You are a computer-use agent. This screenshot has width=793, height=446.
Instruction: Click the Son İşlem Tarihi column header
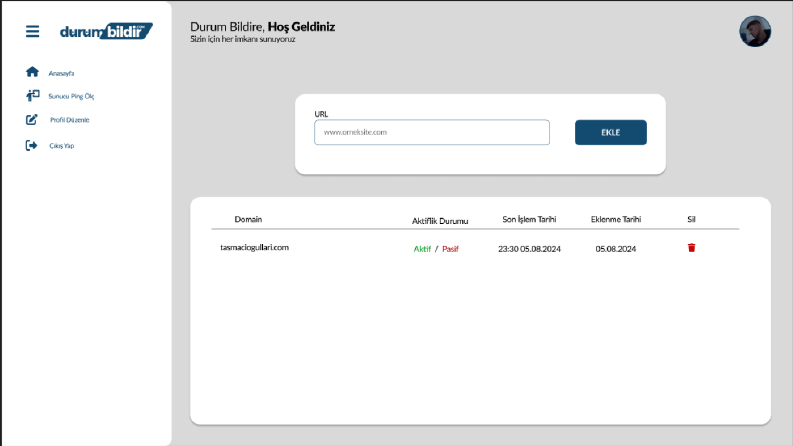click(x=529, y=219)
